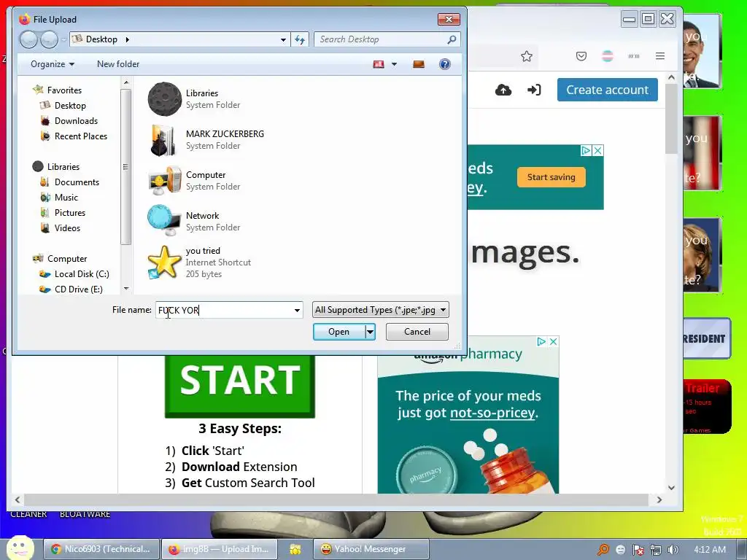This screenshot has width=747, height=560.
Task: Click the not-so-pricey link in ad
Action: coord(492,413)
